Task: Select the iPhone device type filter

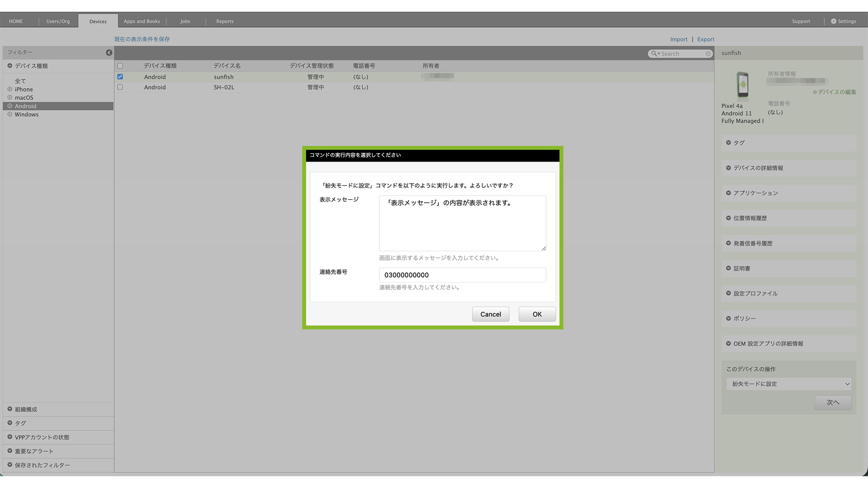Action: point(23,89)
